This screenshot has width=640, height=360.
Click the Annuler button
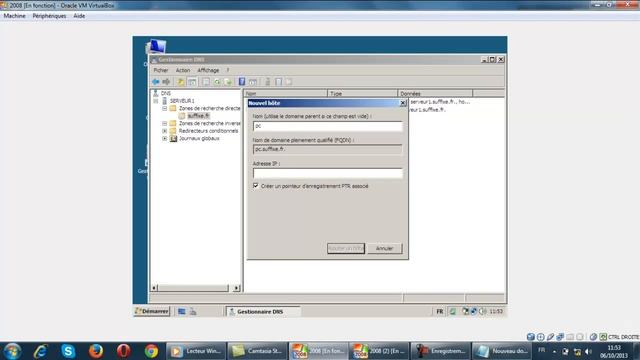point(384,248)
